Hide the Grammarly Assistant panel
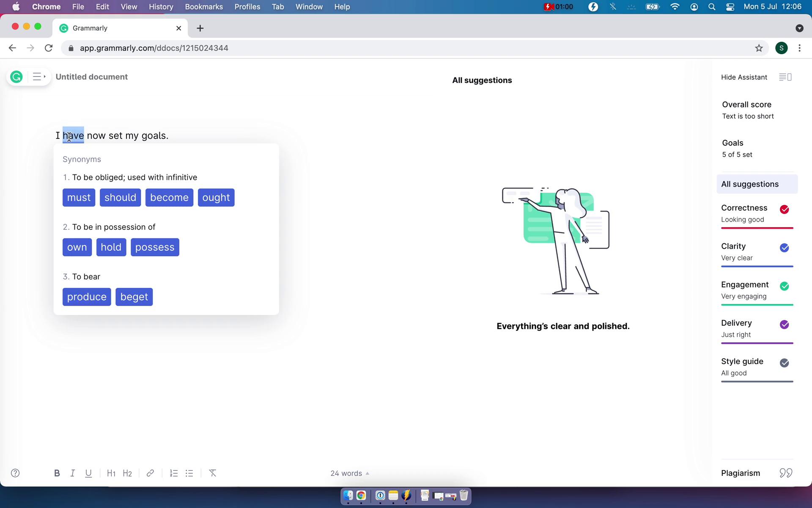The width and height of the screenshot is (812, 508). pyautogui.click(x=743, y=77)
